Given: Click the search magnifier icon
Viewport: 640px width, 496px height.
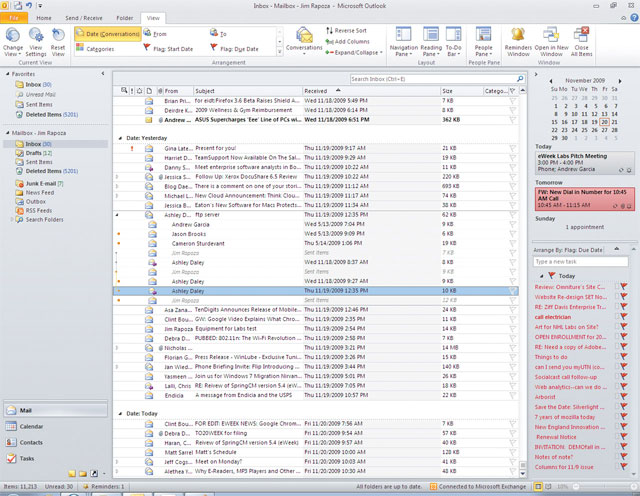Looking at the screenshot, I should 520,79.
